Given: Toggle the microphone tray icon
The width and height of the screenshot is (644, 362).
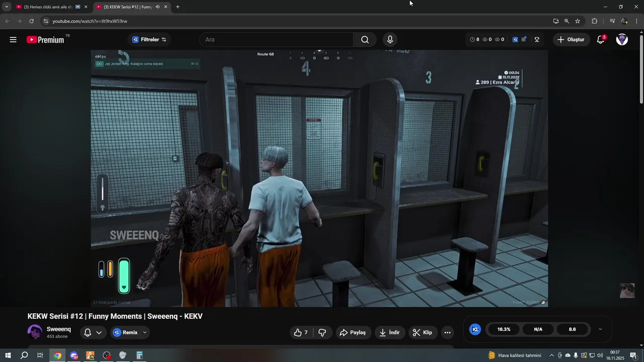Looking at the screenshot, I should click(x=576, y=355).
